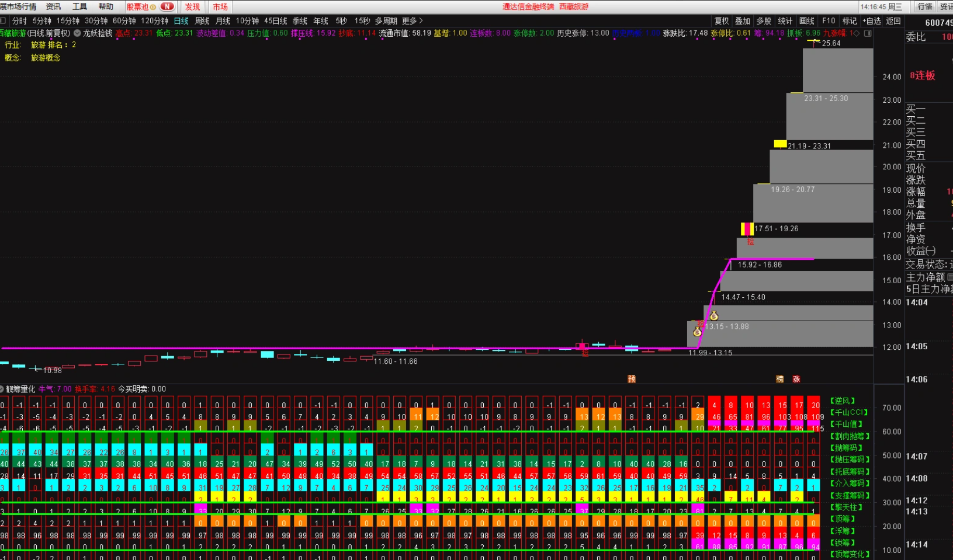Screen dimensions: 953x560
Task: Open the 靓筹量化 indicator dropdown icon
Action: coord(2,389)
